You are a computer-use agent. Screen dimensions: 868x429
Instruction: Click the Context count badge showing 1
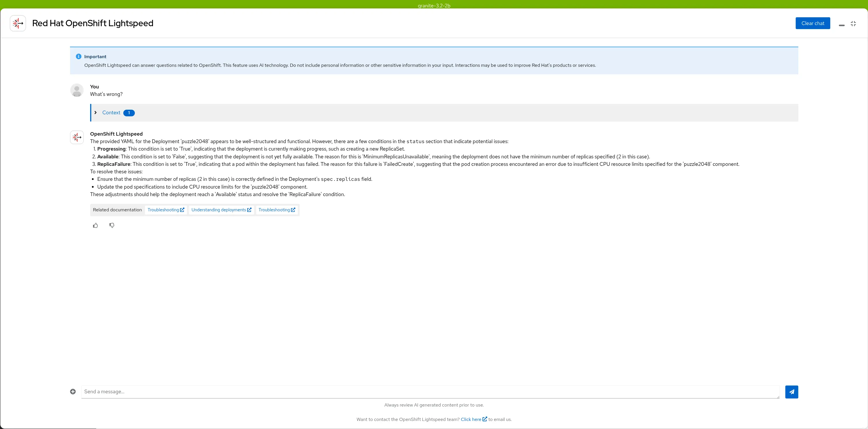(129, 113)
